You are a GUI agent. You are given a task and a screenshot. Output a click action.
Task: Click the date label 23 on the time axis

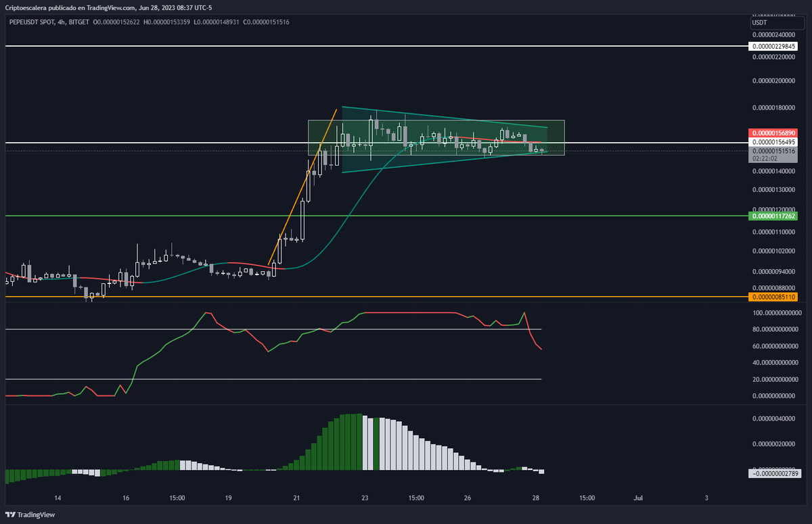pos(365,498)
